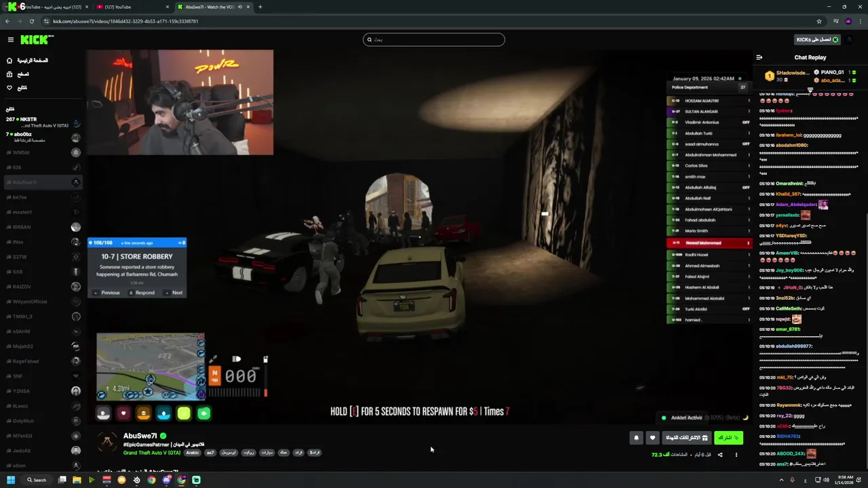Image resolution: width=868 pixels, height=488 pixels.
Task: Open video more options menu
Action: pyautogui.click(x=736, y=455)
